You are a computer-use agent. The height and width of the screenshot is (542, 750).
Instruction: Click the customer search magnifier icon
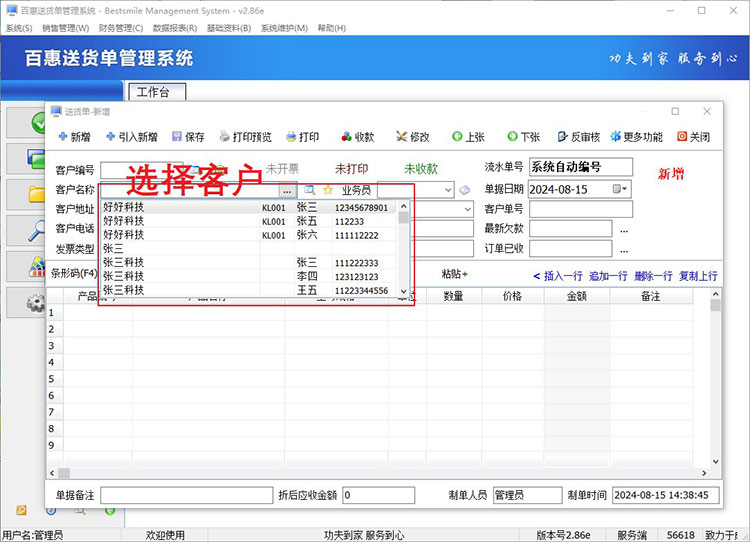pyautogui.click(x=310, y=190)
